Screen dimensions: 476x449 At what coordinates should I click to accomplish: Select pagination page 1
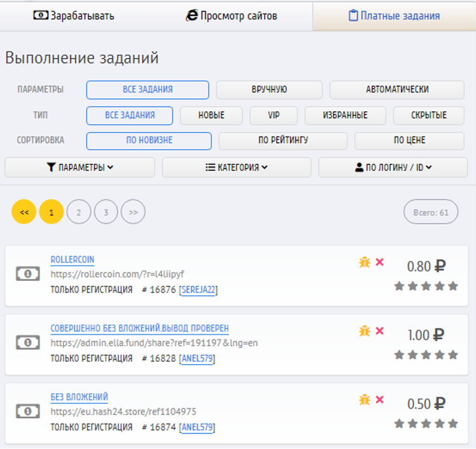pyautogui.click(x=52, y=212)
